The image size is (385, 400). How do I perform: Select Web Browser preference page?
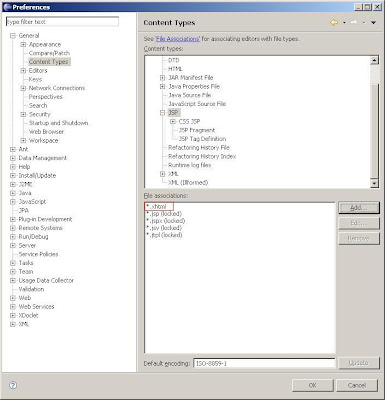(x=46, y=132)
